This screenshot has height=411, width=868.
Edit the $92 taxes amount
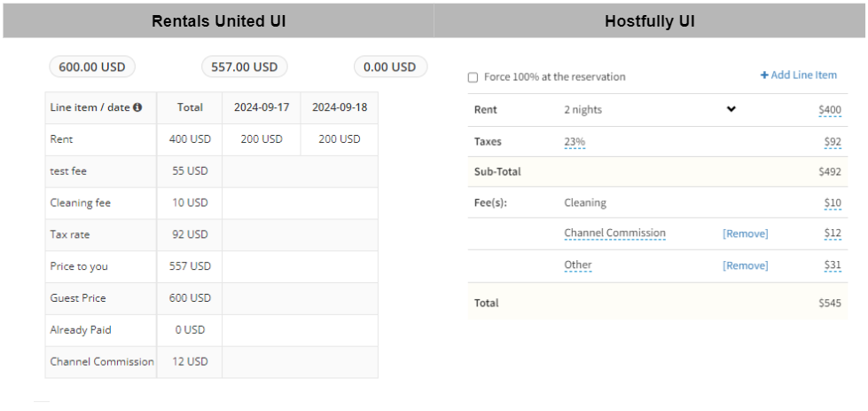pos(833,141)
